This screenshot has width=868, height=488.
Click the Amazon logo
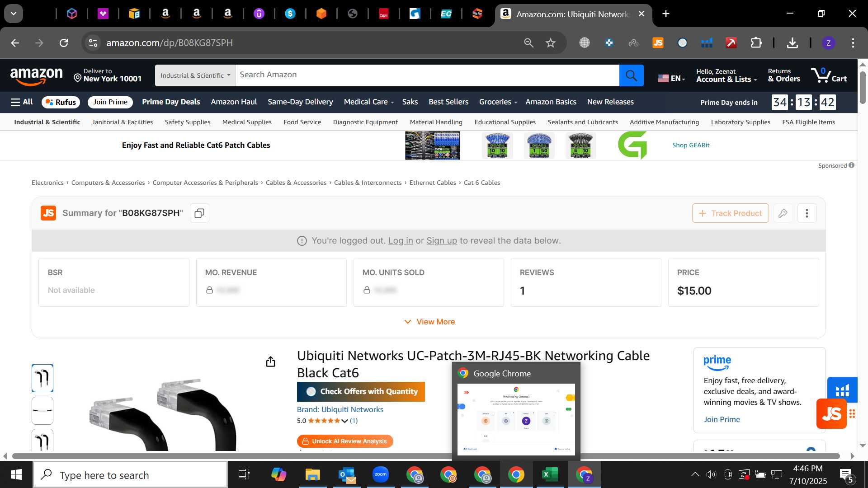[x=37, y=76]
